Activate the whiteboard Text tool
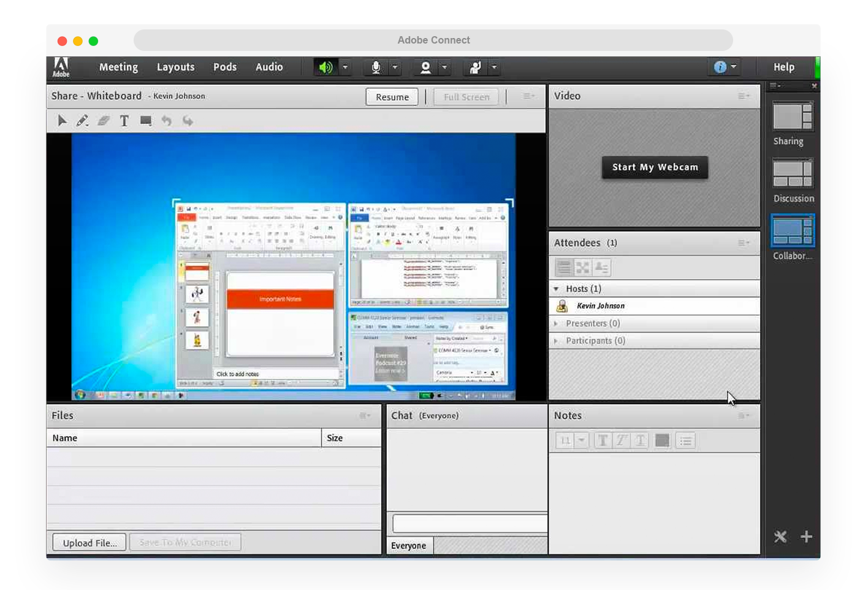This screenshot has width=868, height=590. point(124,121)
